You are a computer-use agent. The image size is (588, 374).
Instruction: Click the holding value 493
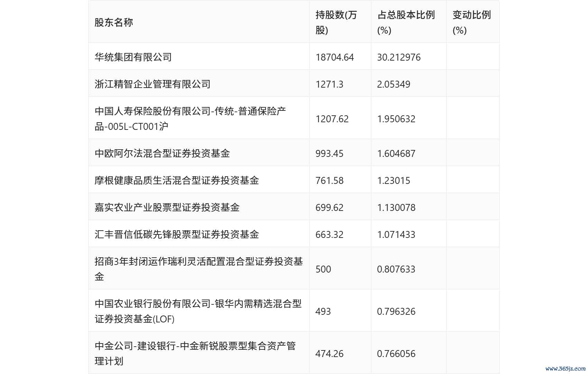click(323, 311)
